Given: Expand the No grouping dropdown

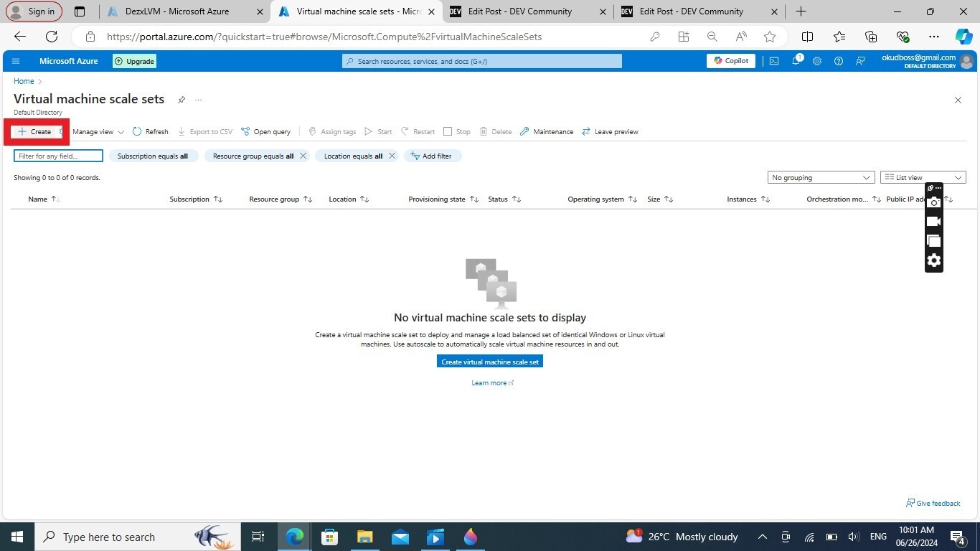Looking at the screenshot, I should 821,177.
